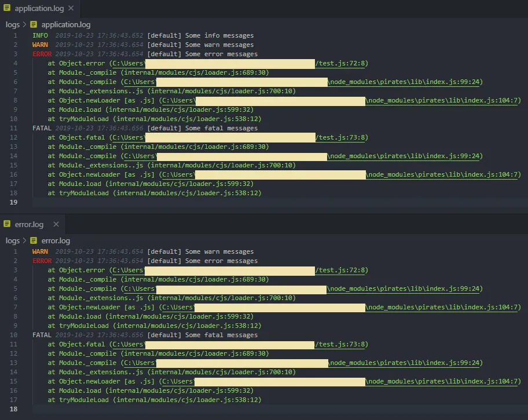Screen dimensions: 528x420
Task: Open /test.js:72:8 link in application.log
Action: point(340,63)
